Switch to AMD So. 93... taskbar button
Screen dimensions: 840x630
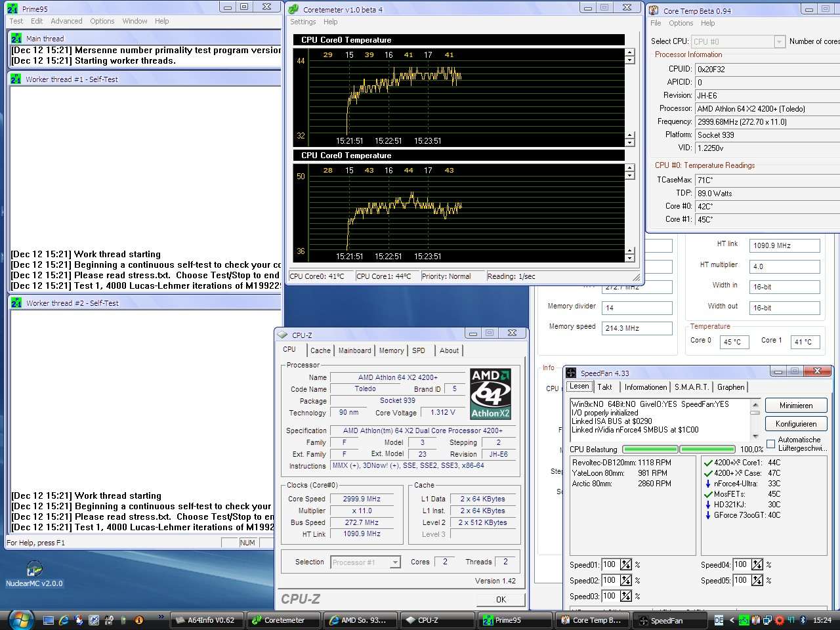click(x=360, y=620)
